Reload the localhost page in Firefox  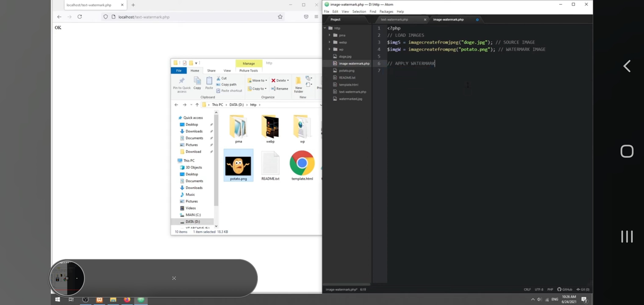click(x=79, y=17)
